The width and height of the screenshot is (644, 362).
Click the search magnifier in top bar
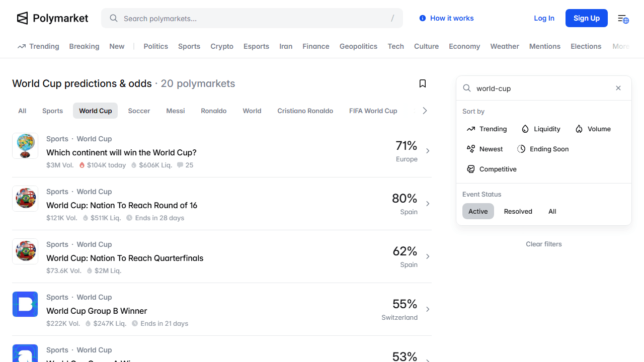[x=114, y=18]
